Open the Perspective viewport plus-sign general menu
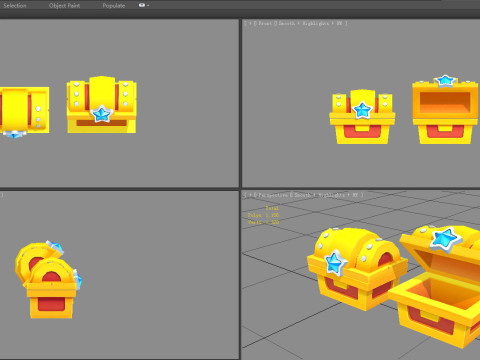 point(250,195)
